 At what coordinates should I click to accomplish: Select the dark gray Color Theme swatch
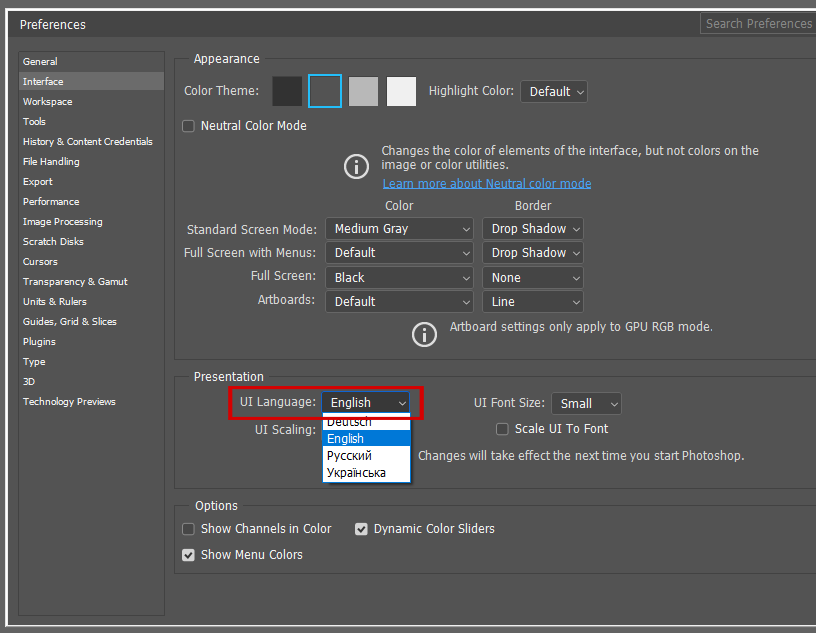pyautogui.click(x=325, y=91)
